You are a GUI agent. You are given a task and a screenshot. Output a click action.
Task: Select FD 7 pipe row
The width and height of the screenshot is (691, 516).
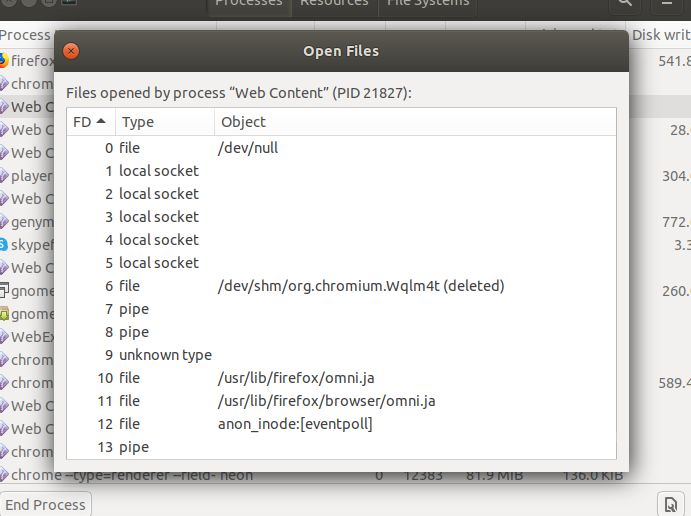pos(341,309)
